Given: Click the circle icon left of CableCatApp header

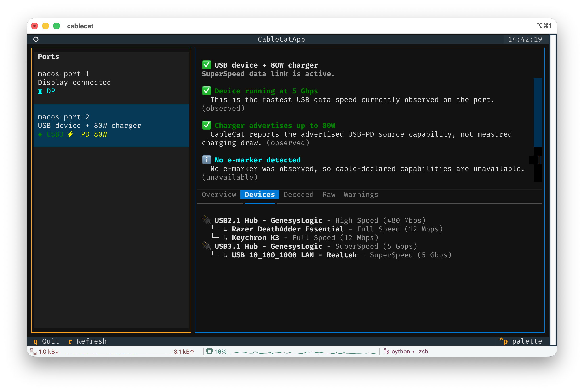Looking at the screenshot, I should click(x=36, y=39).
